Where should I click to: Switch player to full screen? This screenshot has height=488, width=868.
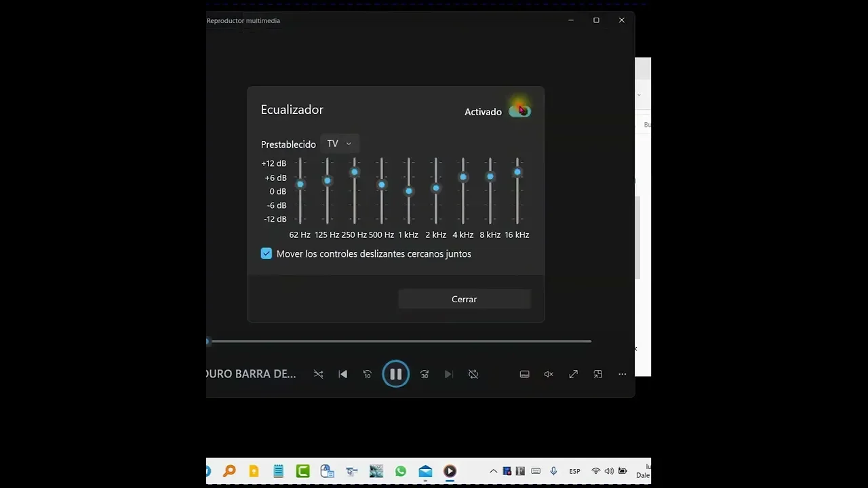(x=573, y=374)
